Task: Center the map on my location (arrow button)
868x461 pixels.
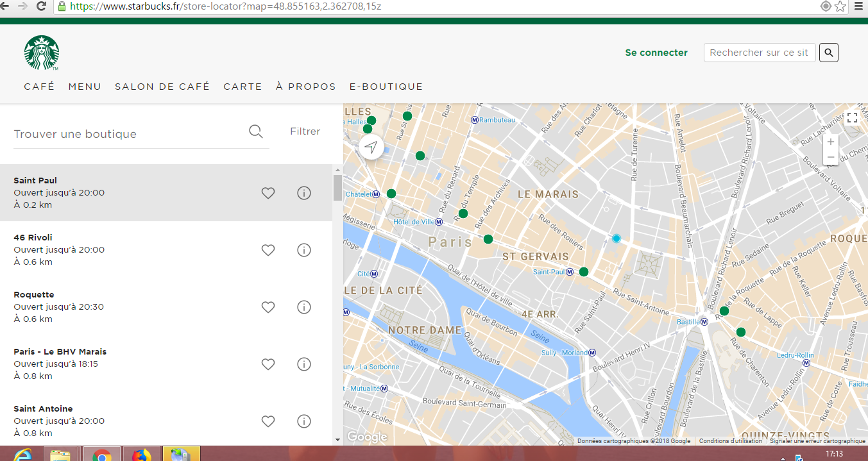Action: coord(371,147)
